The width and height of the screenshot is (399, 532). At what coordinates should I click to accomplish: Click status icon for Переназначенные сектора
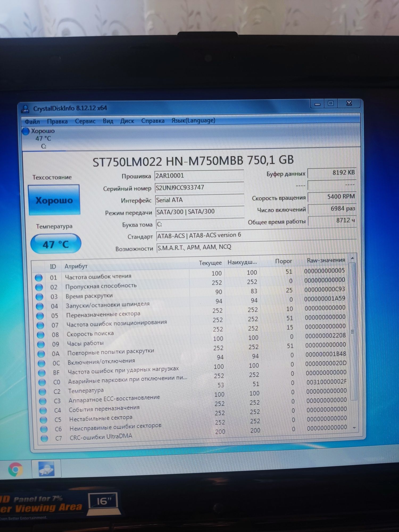pyautogui.click(x=40, y=316)
